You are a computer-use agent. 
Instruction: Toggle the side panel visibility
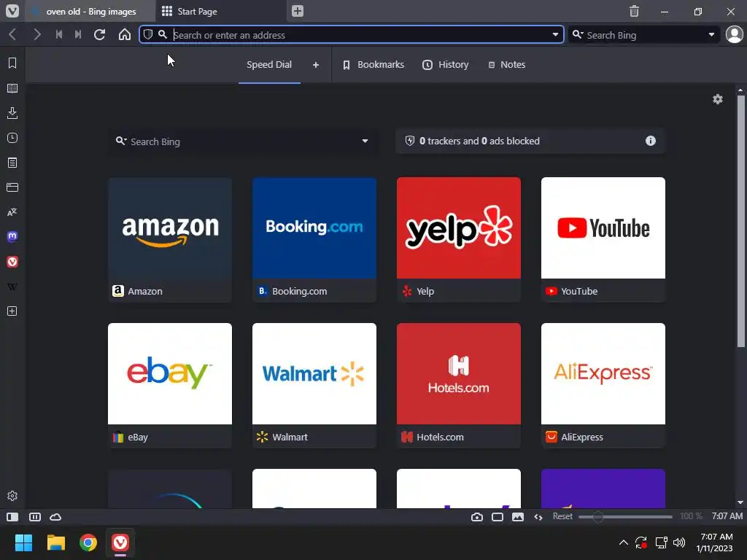tap(12, 517)
